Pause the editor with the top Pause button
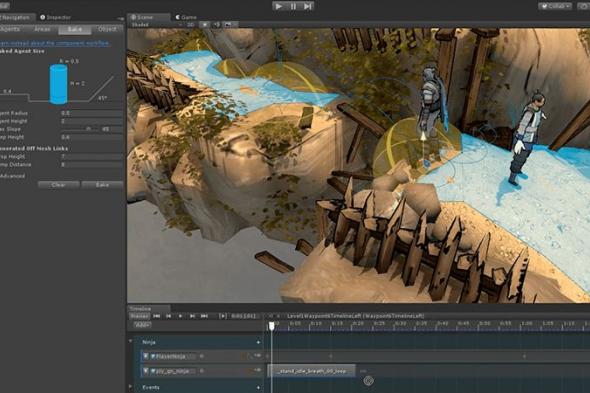This screenshot has height=393, width=590. 293,6
